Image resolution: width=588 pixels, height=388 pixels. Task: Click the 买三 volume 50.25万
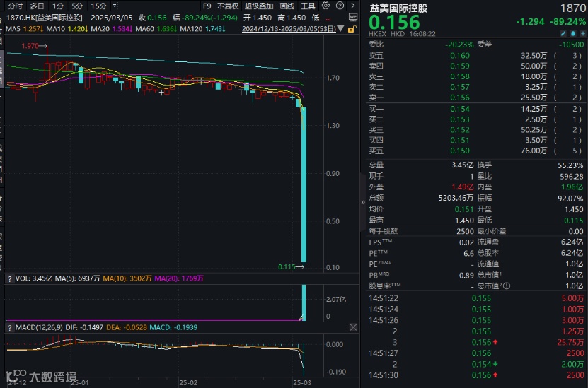click(x=534, y=130)
